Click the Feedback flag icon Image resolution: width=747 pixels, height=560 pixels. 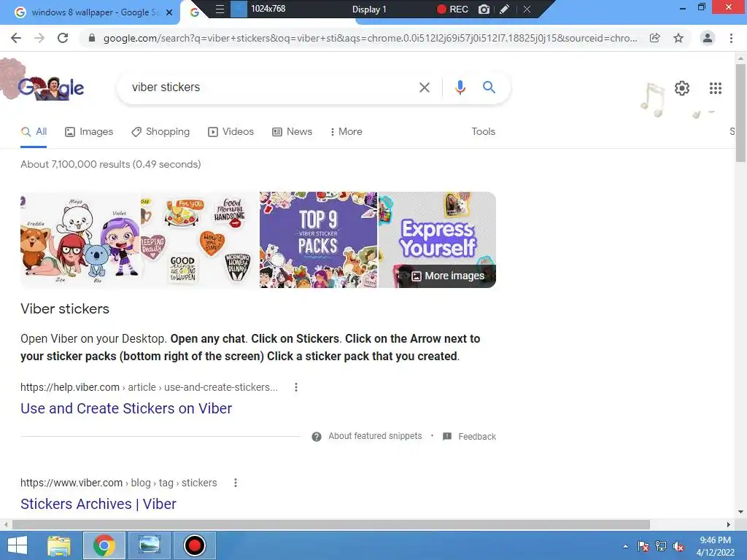(447, 436)
